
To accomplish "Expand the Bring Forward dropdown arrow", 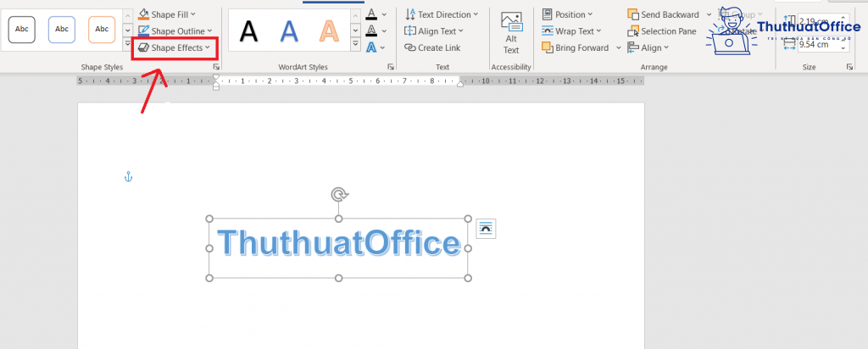I will pos(619,48).
